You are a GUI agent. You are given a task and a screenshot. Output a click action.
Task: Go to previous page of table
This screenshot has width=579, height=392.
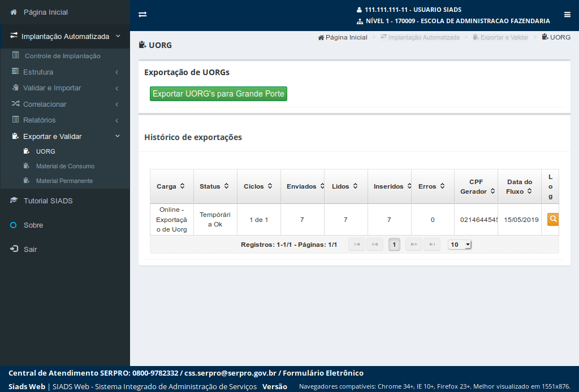coord(374,244)
